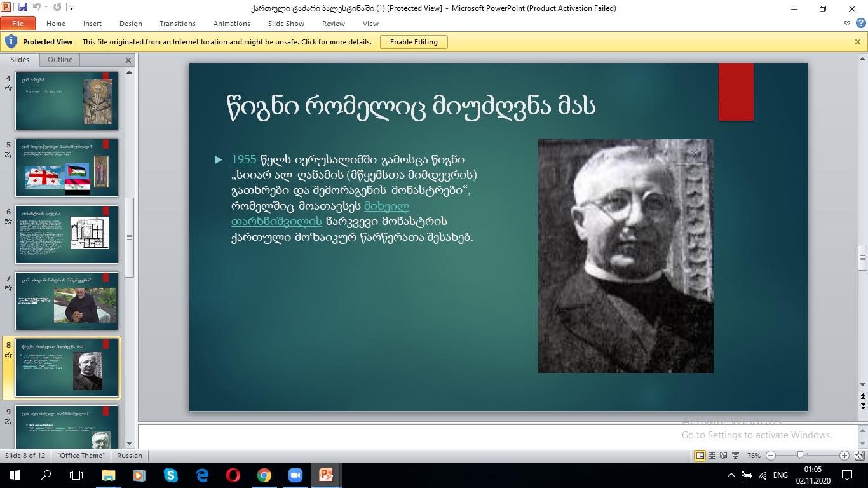Switch to Reading View in status bar
868x488 pixels.
[x=724, y=456]
